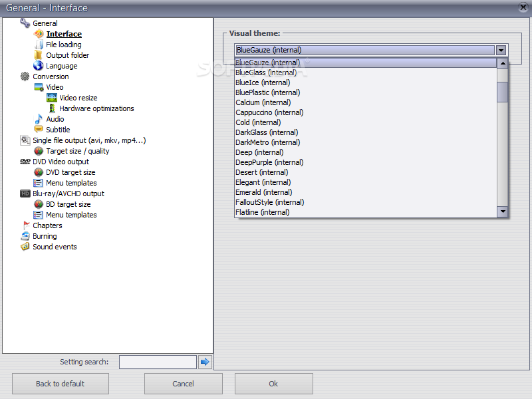Open Sound events settings
Viewport: 532px width, 399px height.
(x=55, y=247)
